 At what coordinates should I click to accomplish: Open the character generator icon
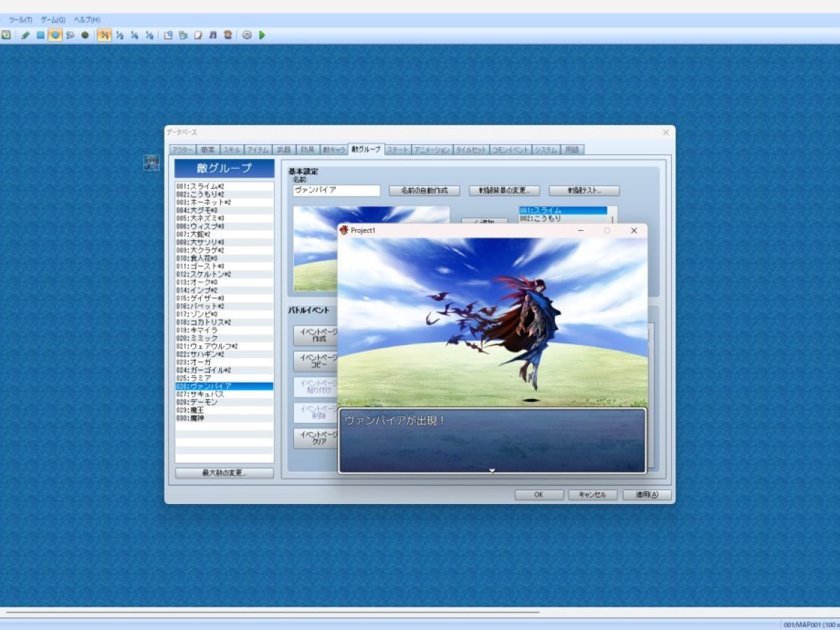coord(228,34)
